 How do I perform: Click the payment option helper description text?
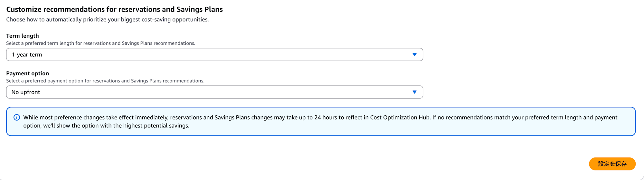point(105,81)
